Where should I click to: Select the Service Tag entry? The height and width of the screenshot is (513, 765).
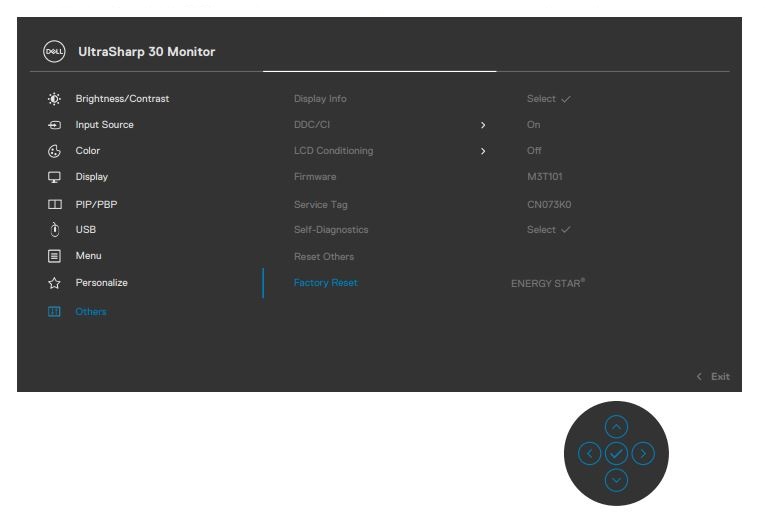[x=321, y=205]
